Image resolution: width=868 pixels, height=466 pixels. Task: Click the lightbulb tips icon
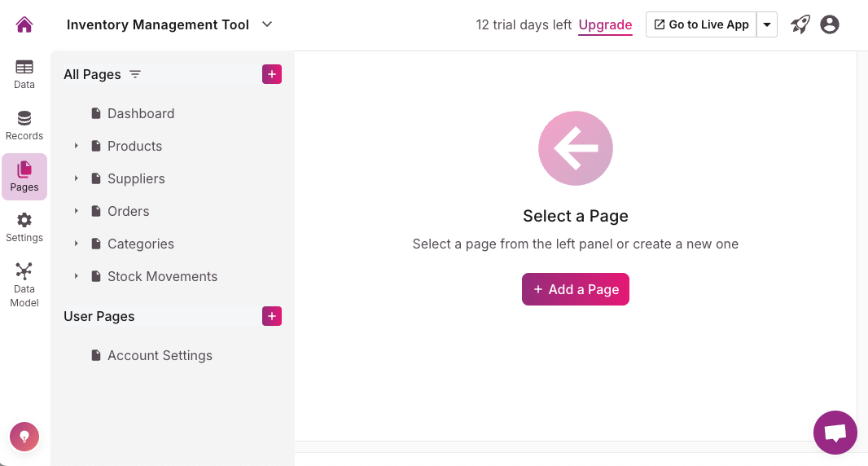pyautogui.click(x=24, y=437)
